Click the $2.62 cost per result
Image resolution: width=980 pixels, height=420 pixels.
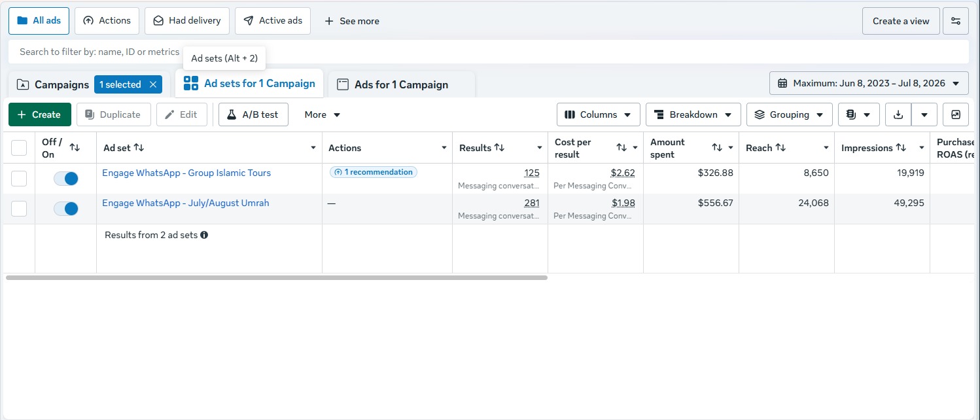[623, 173]
